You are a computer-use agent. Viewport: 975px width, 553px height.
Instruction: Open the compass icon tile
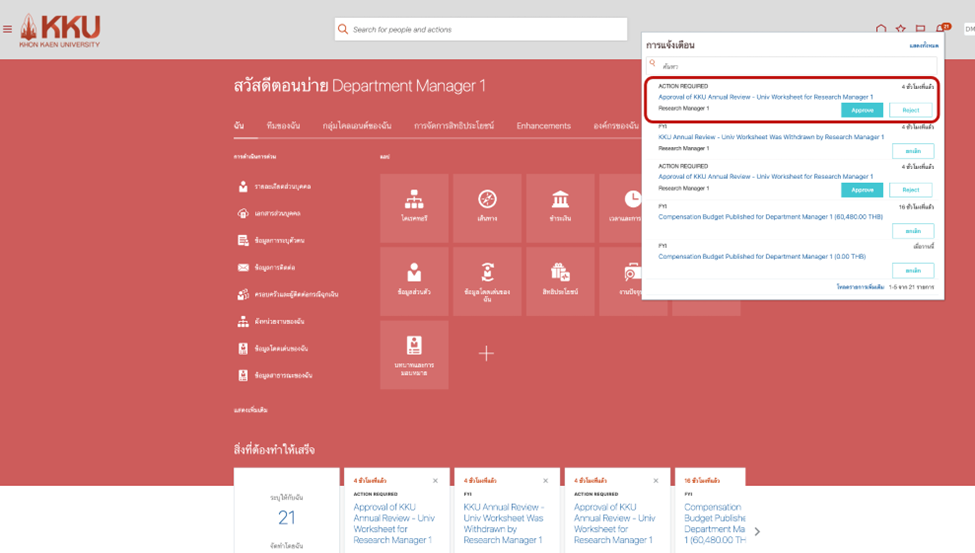click(x=487, y=206)
